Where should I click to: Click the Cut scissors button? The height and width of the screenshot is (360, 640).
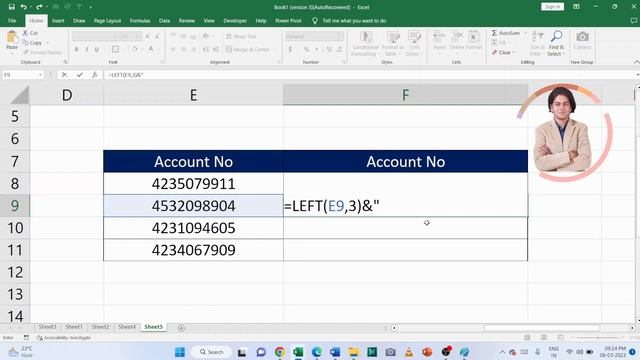tap(31, 33)
